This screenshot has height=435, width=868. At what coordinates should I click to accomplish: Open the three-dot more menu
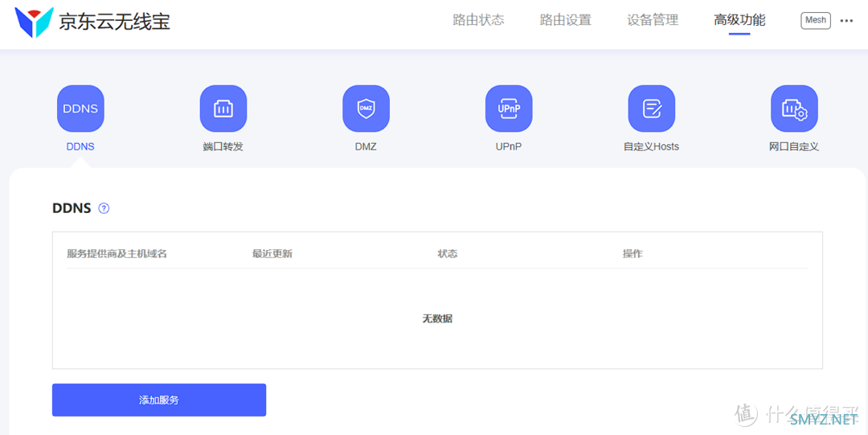(x=846, y=20)
